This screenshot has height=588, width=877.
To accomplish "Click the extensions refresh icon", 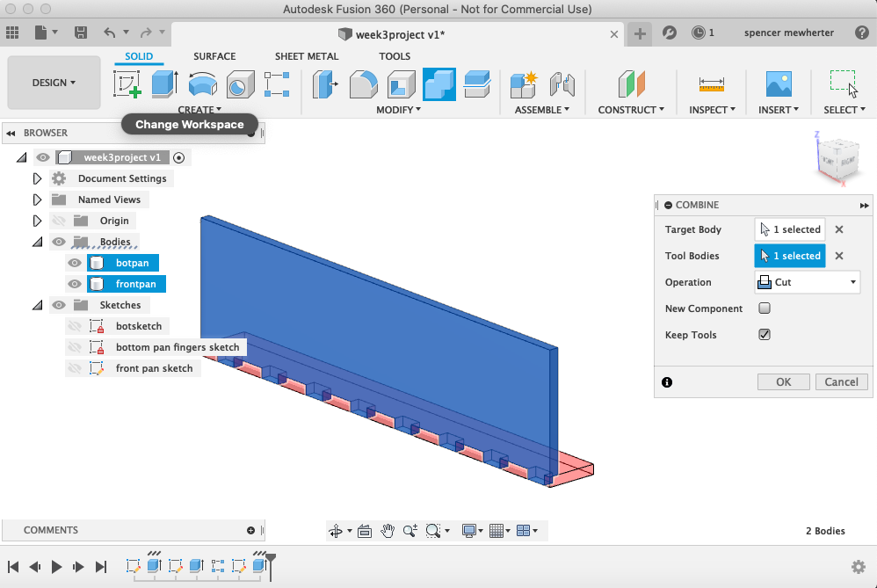I will click(x=669, y=33).
